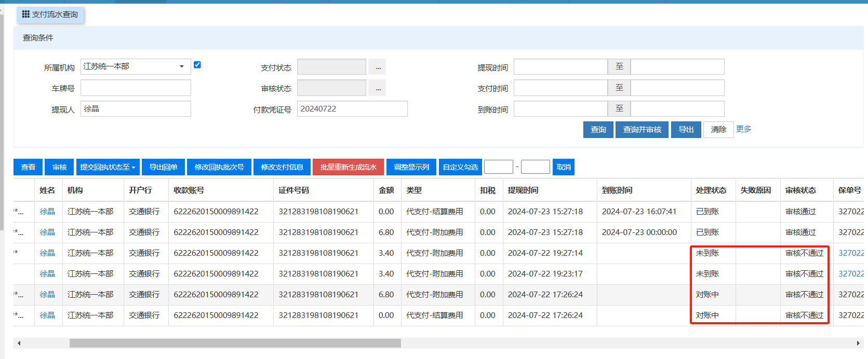The height and width of the screenshot is (359, 868).
Task: Open 徐晶 name link in first row
Action: pyautogui.click(x=47, y=212)
